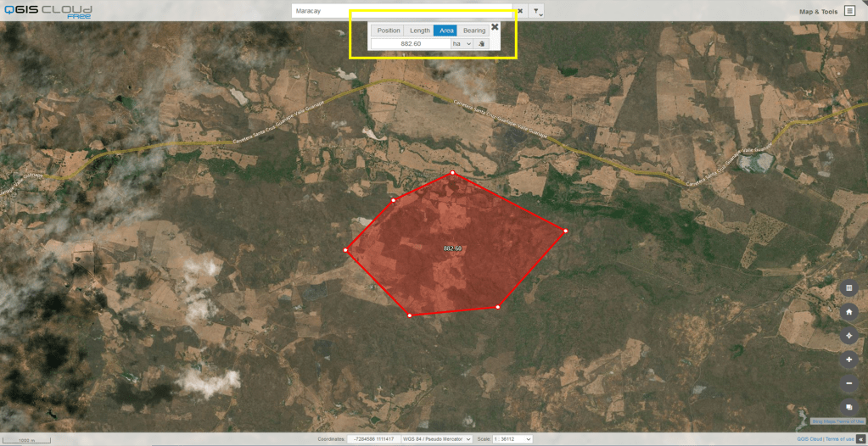
Task: Expand the map scale dropdown
Action: tap(513, 439)
